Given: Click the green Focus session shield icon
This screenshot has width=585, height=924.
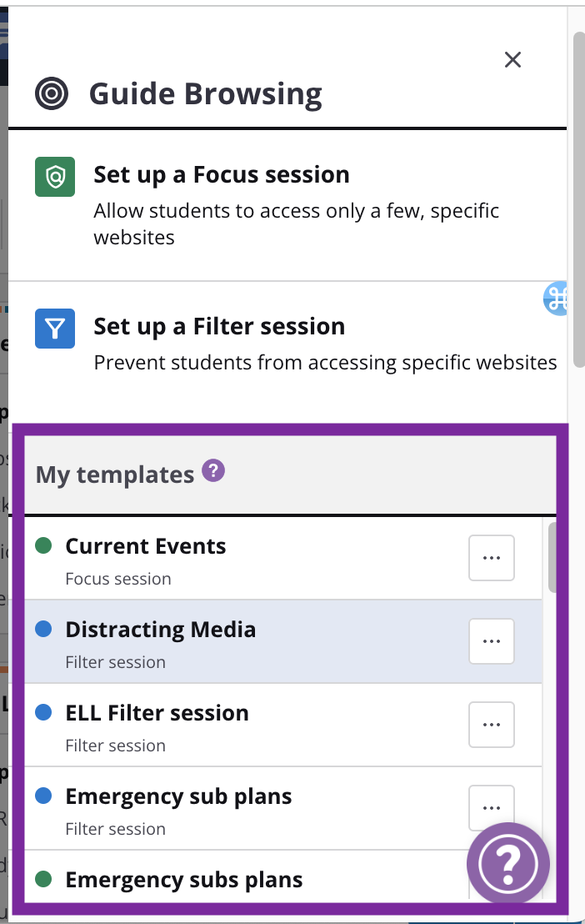Looking at the screenshot, I should [55, 177].
